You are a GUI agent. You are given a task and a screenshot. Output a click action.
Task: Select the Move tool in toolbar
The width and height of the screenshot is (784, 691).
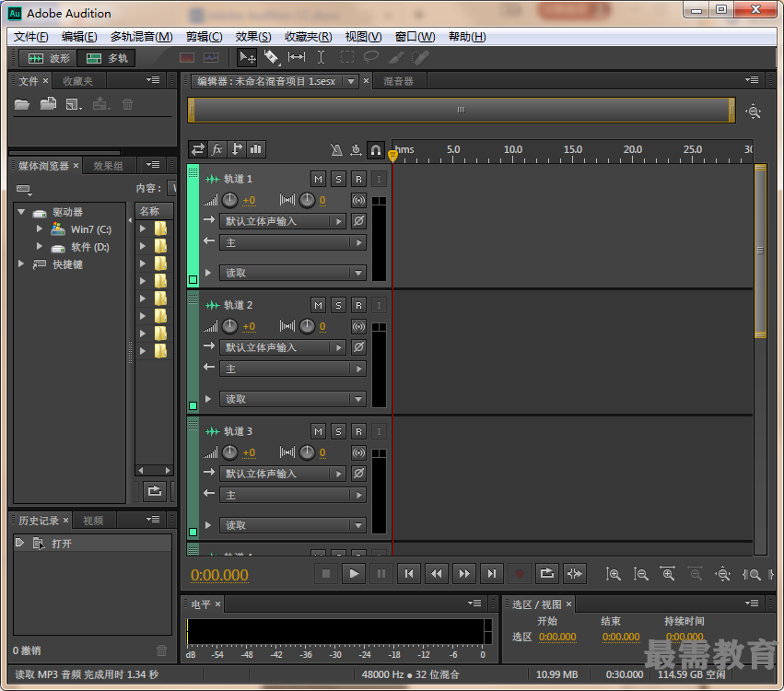point(248,57)
